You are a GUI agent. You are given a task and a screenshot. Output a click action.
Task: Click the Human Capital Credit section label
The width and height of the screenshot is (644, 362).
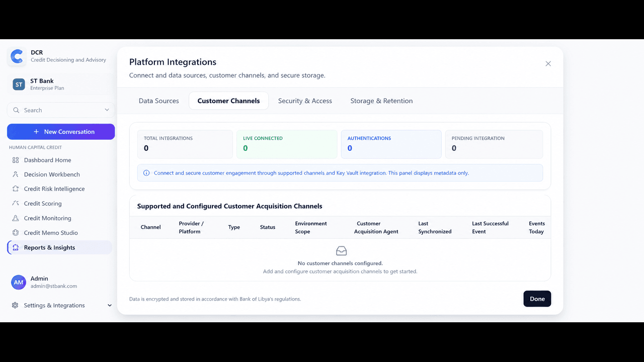click(35, 147)
